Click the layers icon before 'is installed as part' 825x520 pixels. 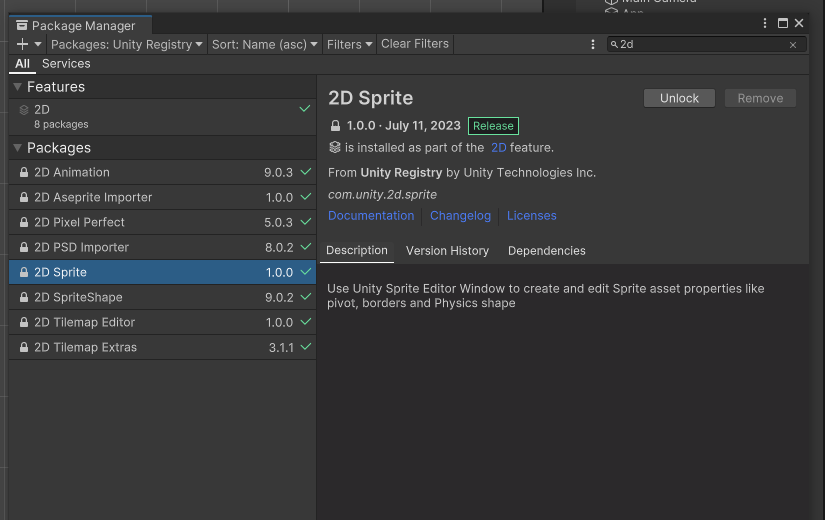pos(335,147)
